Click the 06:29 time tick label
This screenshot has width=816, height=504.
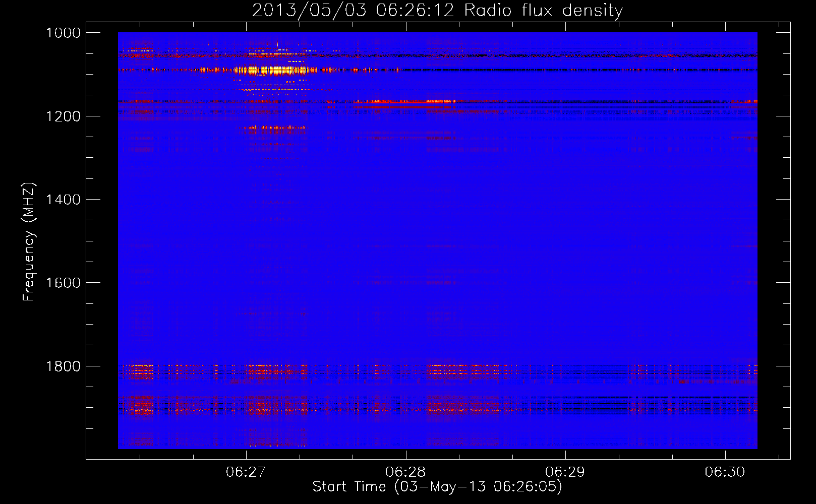click(565, 472)
